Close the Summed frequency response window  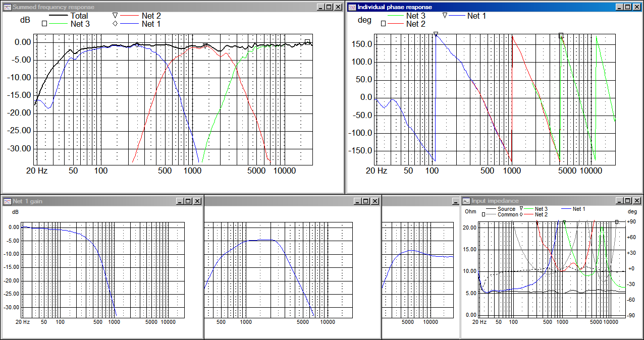pos(338,7)
